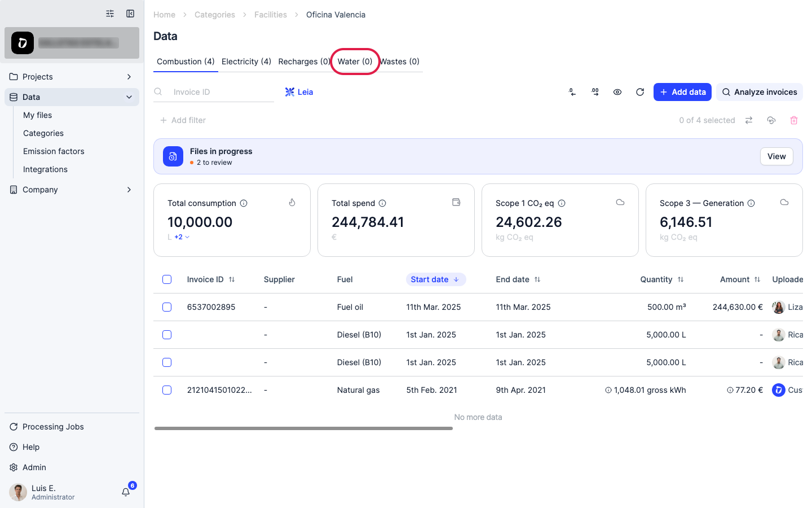
Task: Click the swap arrows icon beside selection count
Action: [x=749, y=120]
